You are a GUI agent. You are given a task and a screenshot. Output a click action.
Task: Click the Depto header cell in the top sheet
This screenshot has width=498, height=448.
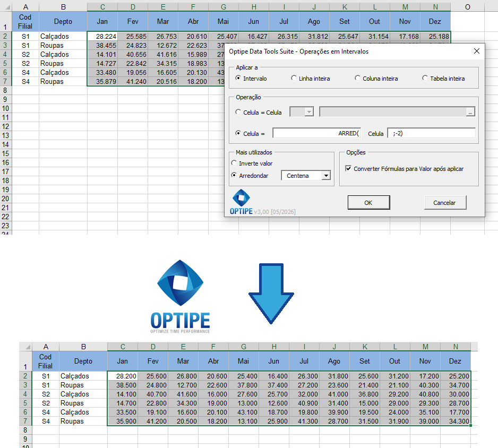coord(63,21)
